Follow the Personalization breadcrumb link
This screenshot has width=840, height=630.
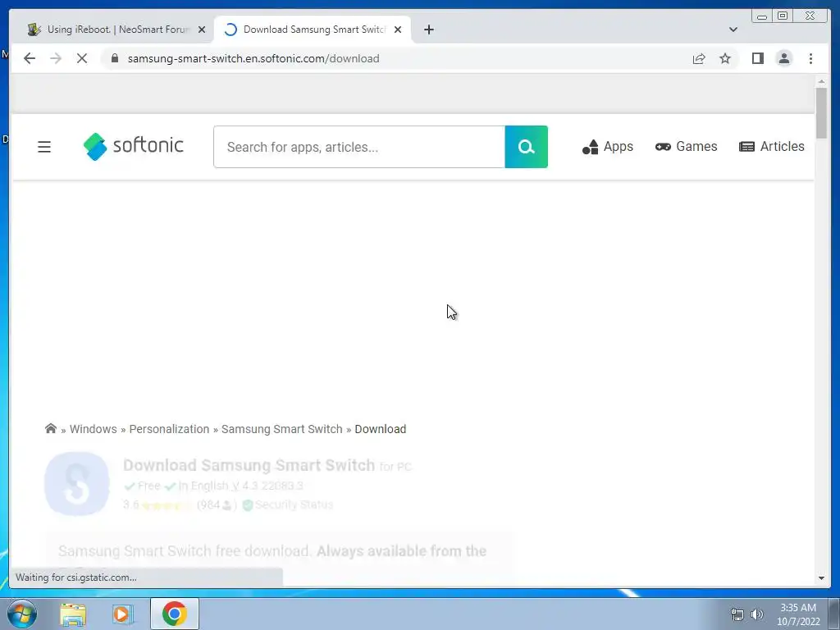click(x=169, y=429)
